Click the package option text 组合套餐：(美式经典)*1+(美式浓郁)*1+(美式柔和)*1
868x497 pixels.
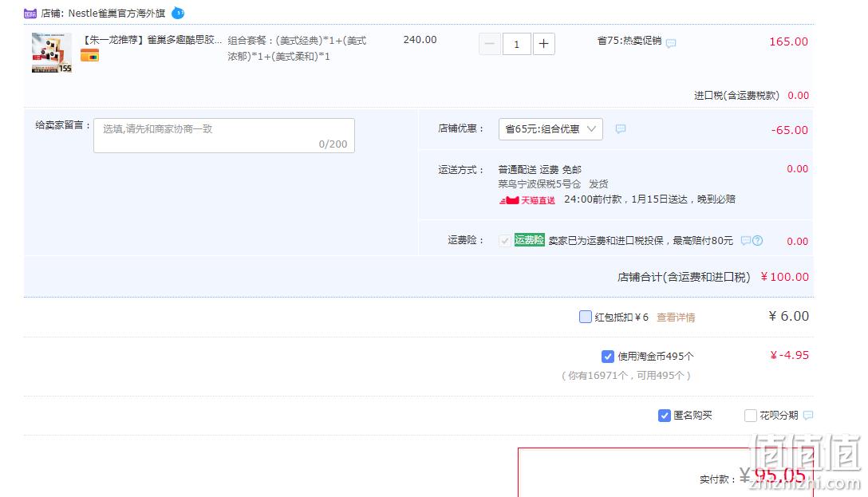(298, 48)
